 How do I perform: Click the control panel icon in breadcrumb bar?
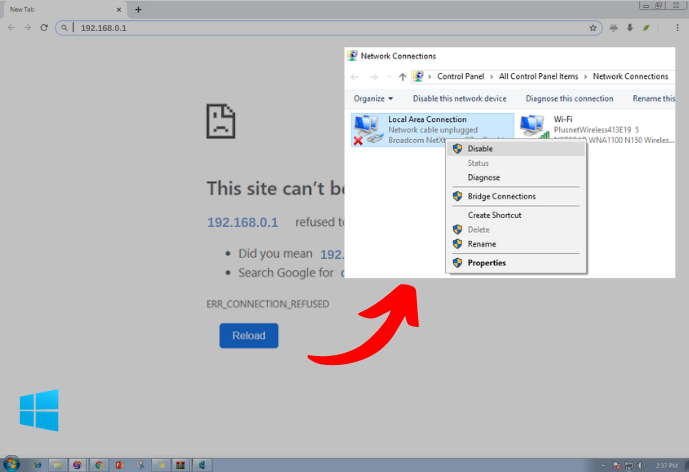point(418,76)
